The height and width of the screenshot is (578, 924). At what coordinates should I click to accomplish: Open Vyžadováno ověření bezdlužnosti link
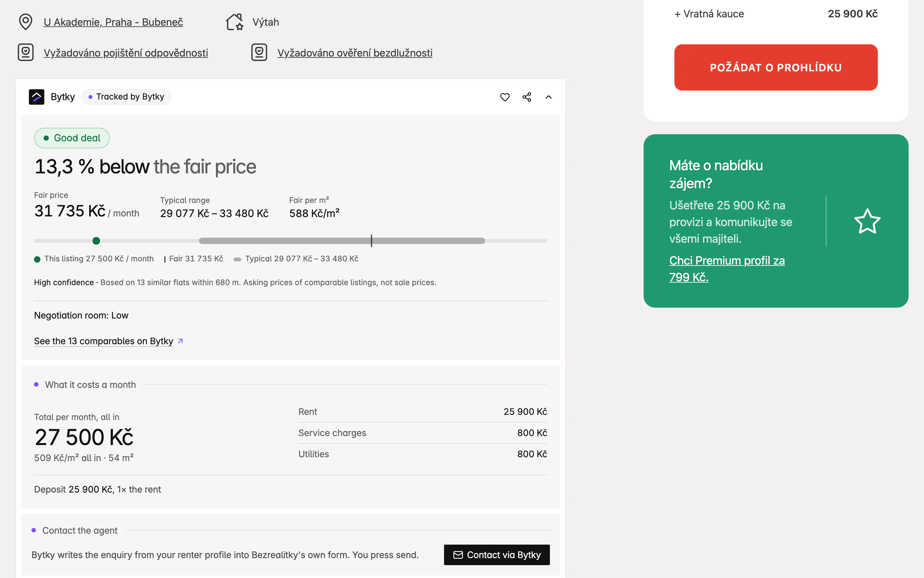(x=355, y=53)
